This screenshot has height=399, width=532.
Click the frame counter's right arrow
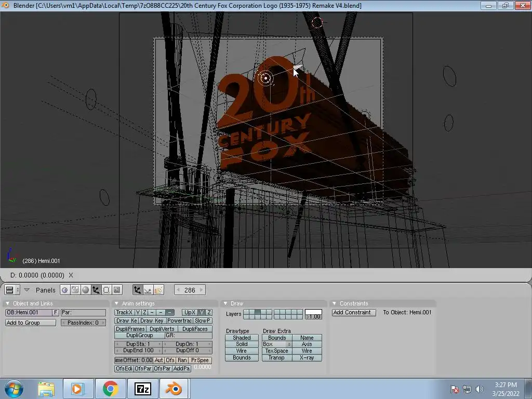pyautogui.click(x=202, y=290)
